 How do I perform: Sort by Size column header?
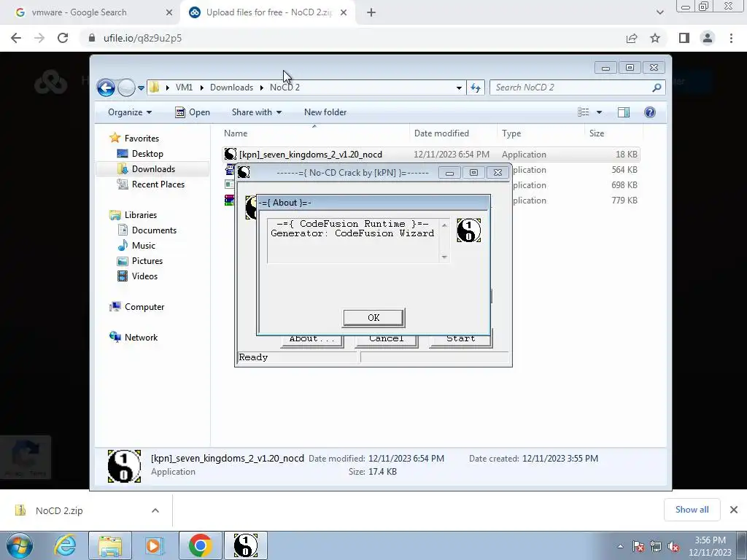pos(614,133)
